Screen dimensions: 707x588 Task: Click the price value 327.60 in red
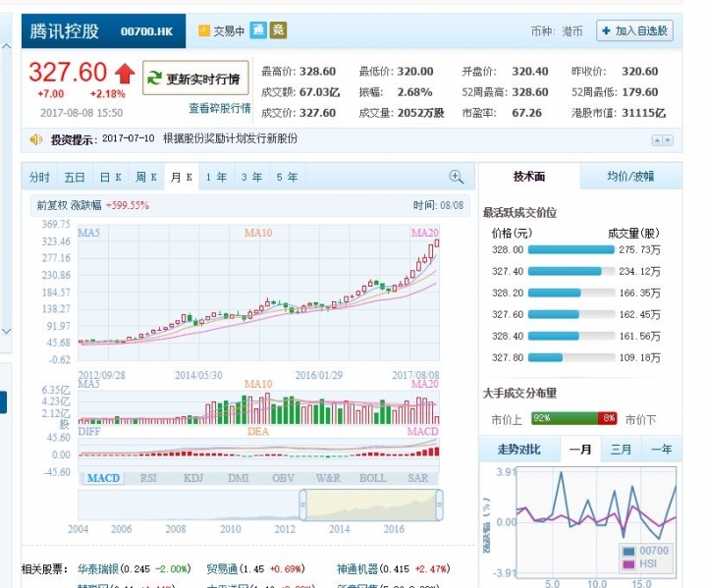[x=68, y=72]
